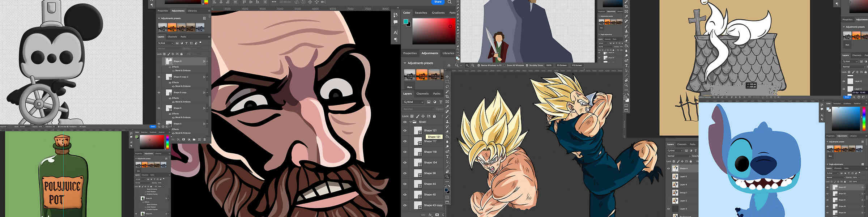Switch to Swatches tab in Sindri window
868x217 pixels.
tap(421, 13)
